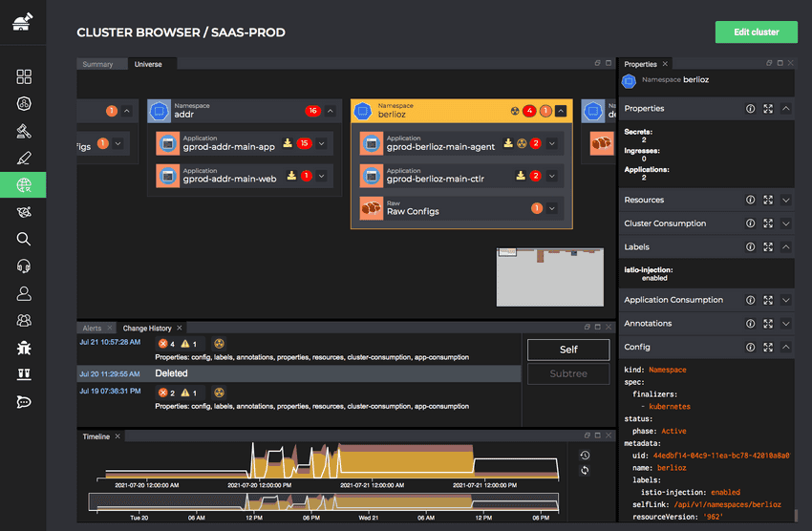The image size is (812, 531).
Task: Toggle the Self scope button
Action: (x=568, y=350)
